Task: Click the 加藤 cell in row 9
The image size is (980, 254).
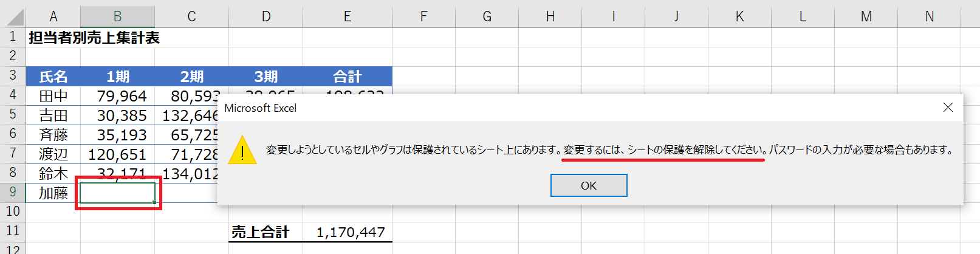Action: click(x=53, y=193)
